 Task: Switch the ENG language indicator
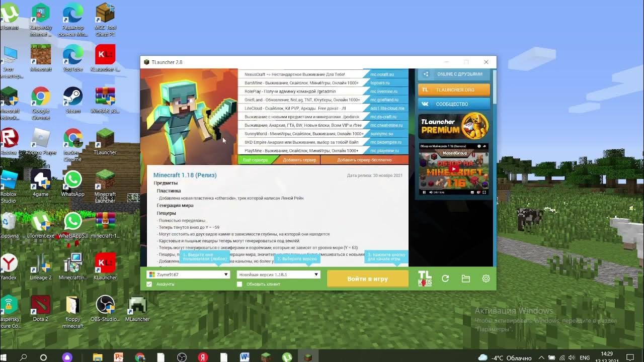[x=585, y=357]
